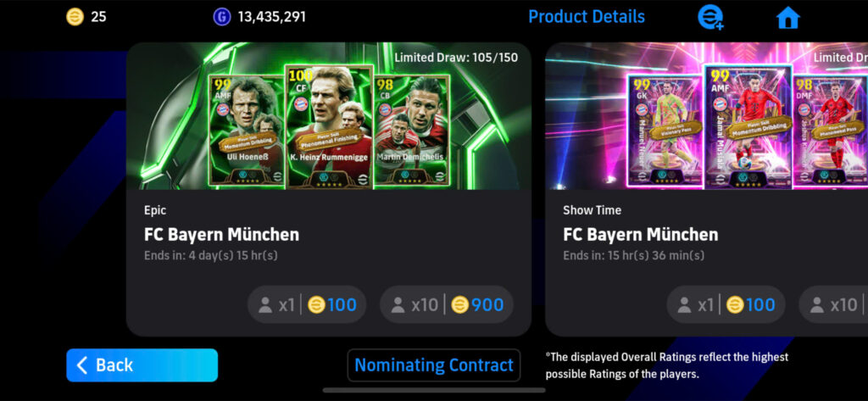Buy Epic x10 draw for 900 coins
868x401 pixels.
tap(447, 304)
